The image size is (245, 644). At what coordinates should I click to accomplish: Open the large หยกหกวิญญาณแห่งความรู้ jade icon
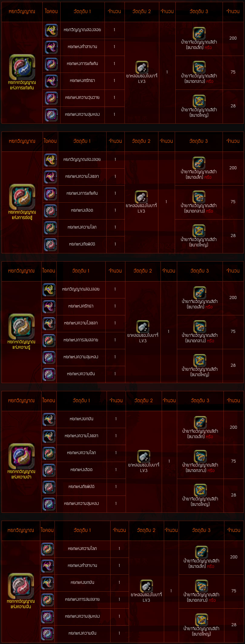coord(22,327)
